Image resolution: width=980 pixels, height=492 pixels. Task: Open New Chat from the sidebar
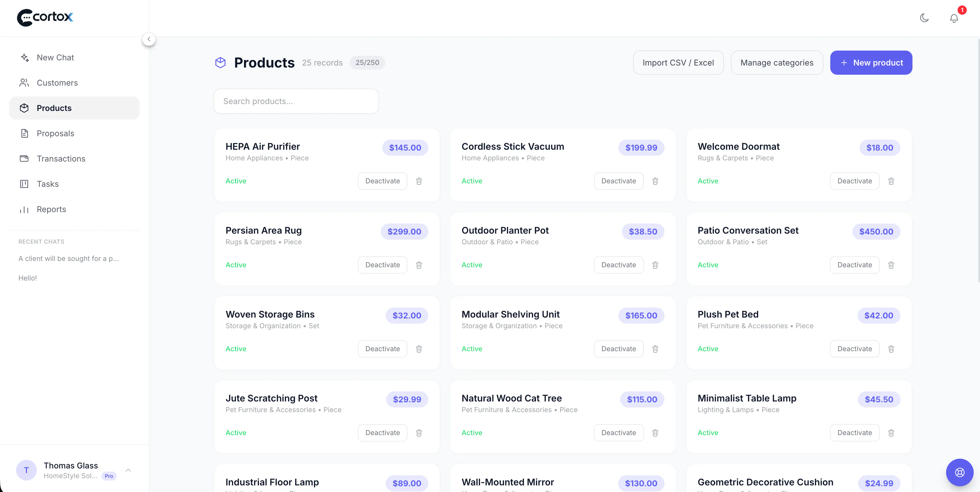(x=74, y=57)
